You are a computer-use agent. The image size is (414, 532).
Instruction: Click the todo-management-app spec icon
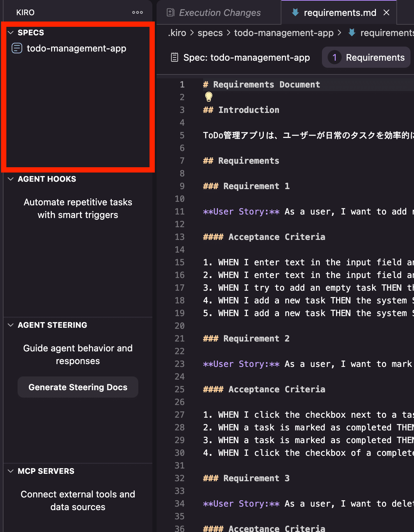(17, 48)
